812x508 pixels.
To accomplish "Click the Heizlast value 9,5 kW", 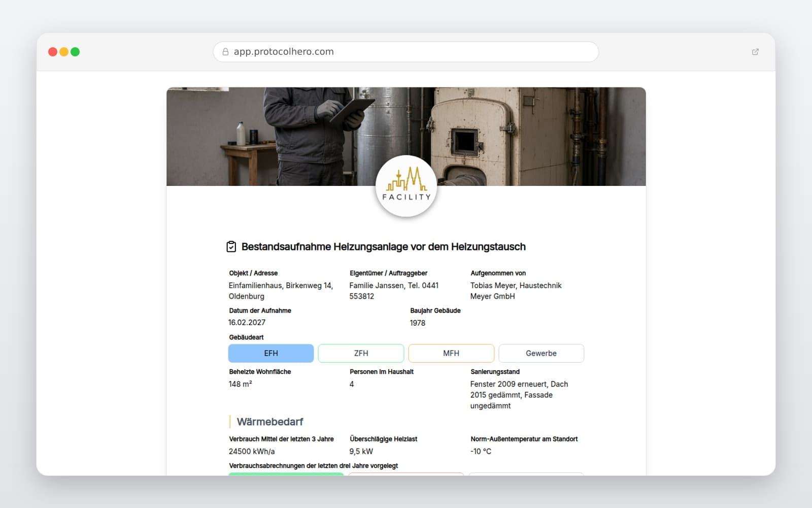I will 361,451.
